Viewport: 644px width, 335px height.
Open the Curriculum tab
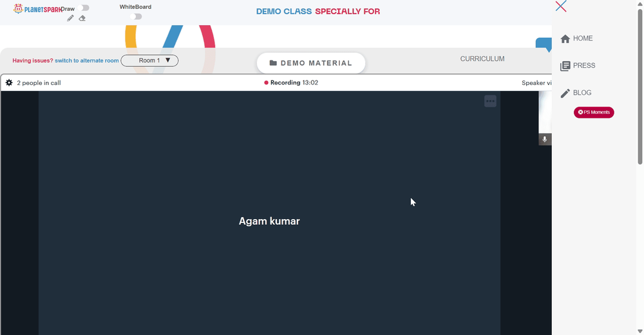(482, 59)
